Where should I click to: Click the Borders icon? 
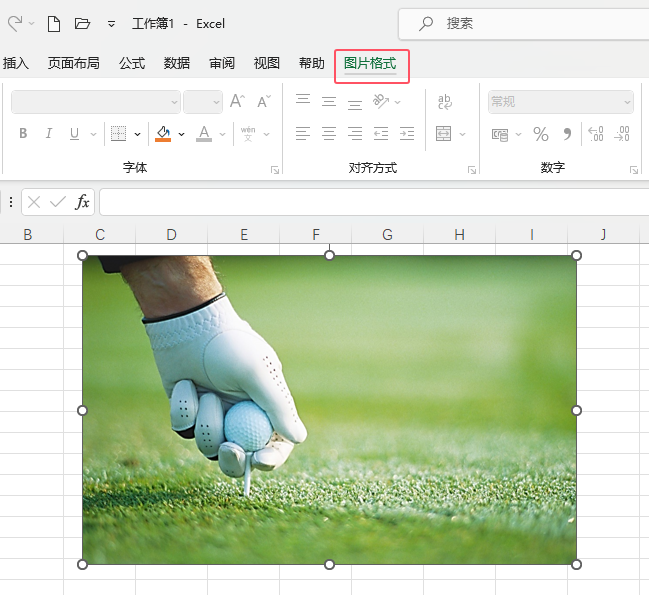tap(118, 134)
